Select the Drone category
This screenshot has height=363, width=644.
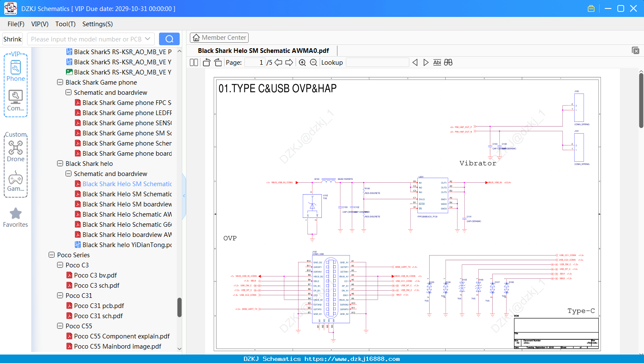[x=16, y=151]
